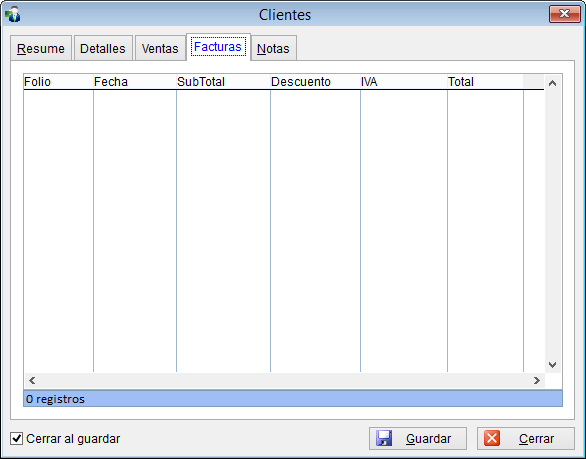Image resolution: width=586 pixels, height=459 pixels.
Task: Click the scroll right arrow of table
Action: tap(537, 381)
